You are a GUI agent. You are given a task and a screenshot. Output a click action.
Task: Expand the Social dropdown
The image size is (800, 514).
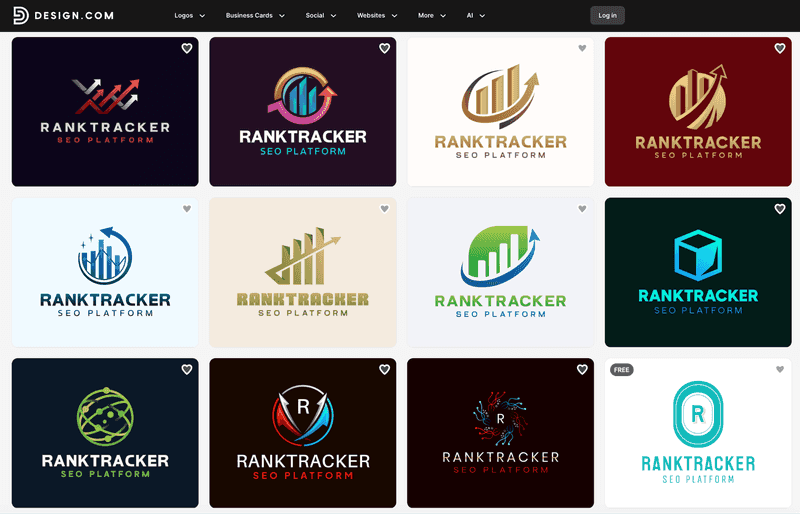point(321,16)
